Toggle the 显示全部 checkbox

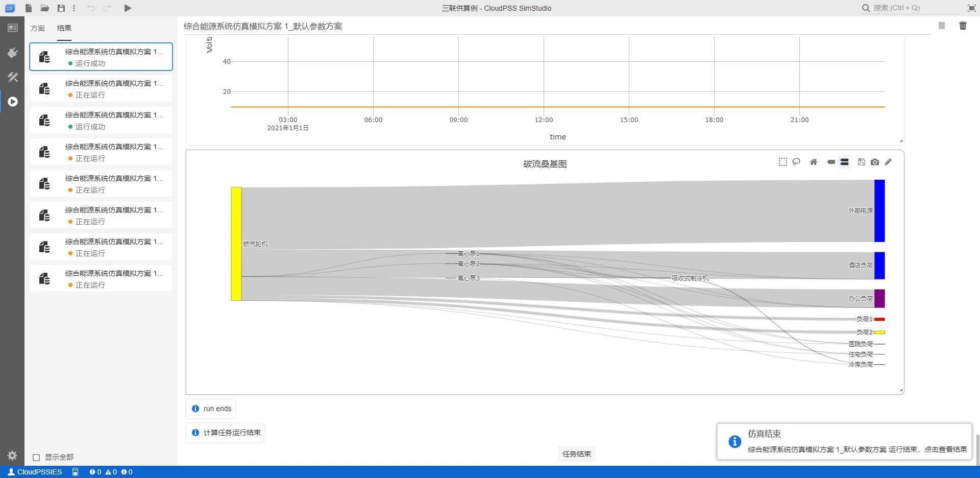pyautogui.click(x=36, y=458)
